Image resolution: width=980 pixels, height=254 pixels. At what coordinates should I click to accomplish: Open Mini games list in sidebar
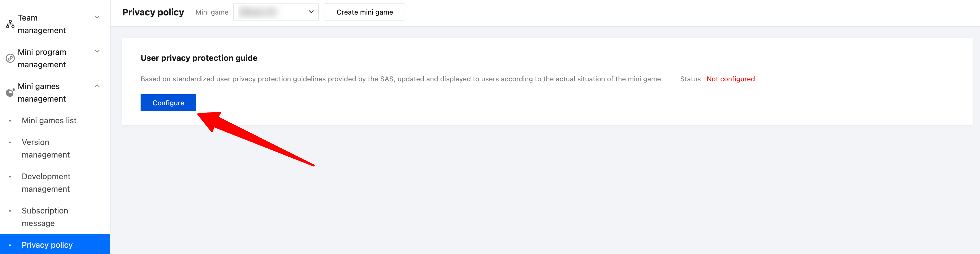49,120
